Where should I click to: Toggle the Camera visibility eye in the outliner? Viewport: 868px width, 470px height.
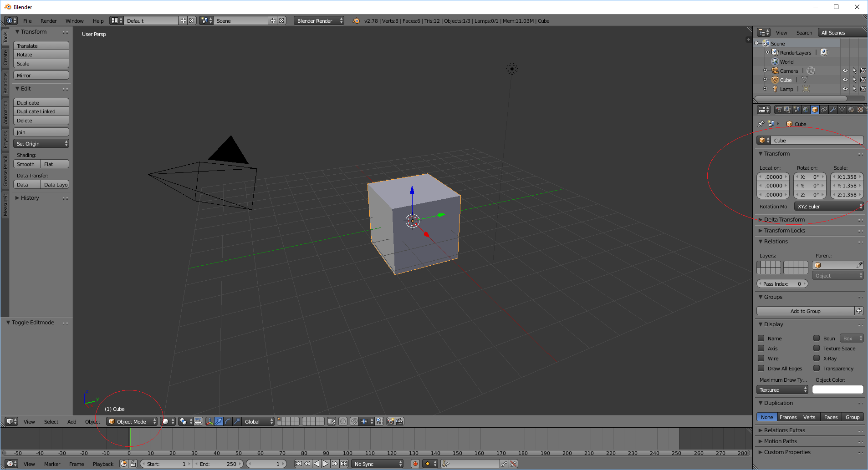[846, 71]
